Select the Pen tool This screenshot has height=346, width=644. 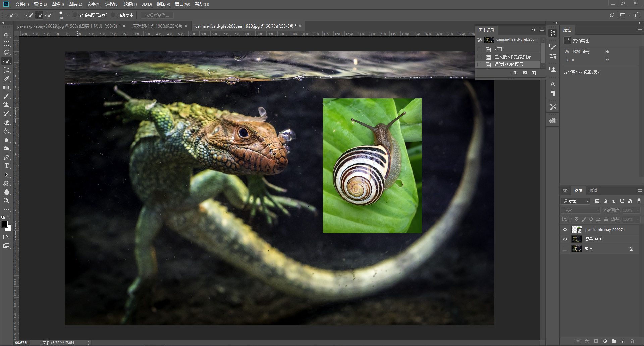point(6,157)
